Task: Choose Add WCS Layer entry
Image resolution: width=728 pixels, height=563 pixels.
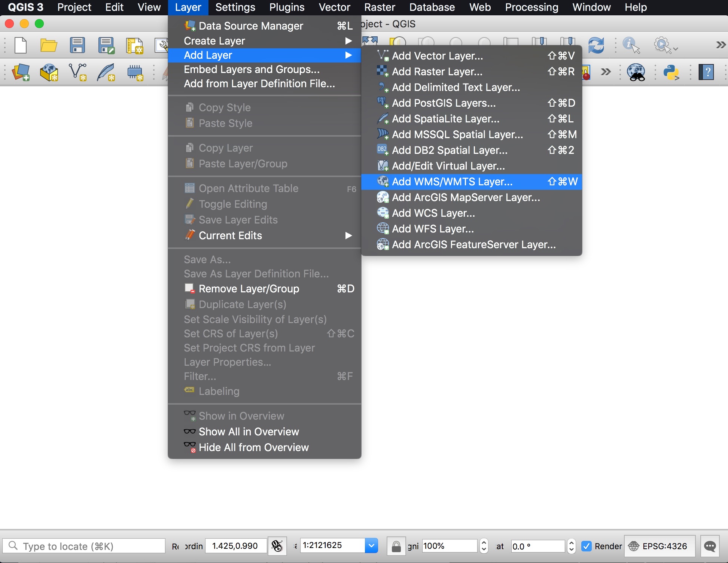Action: (472, 213)
